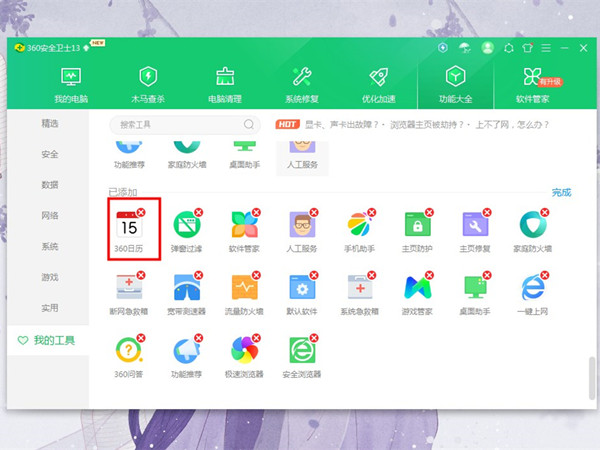
Task: Remove 手机助手 via the red X badge
Action: tap(372, 212)
